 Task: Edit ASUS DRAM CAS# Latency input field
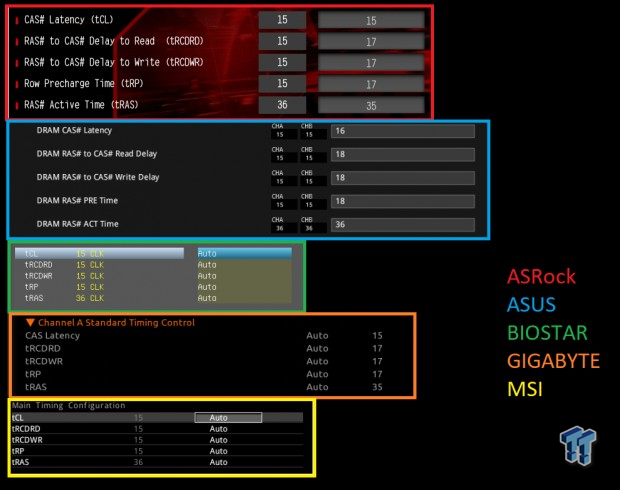(x=403, y=131)
